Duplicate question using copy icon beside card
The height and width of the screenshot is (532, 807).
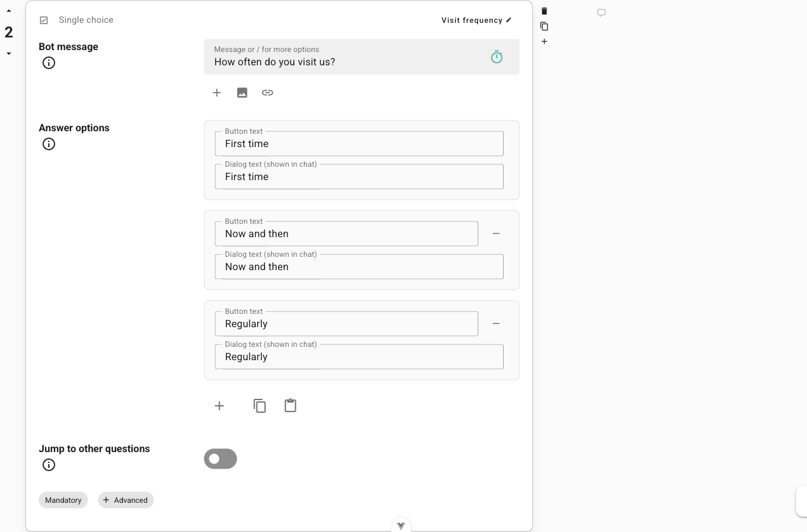pos(544,27)
